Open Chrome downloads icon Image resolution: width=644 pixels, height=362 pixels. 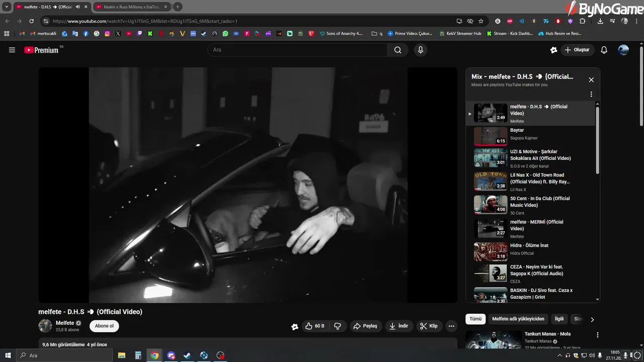[x=600, y=21]
